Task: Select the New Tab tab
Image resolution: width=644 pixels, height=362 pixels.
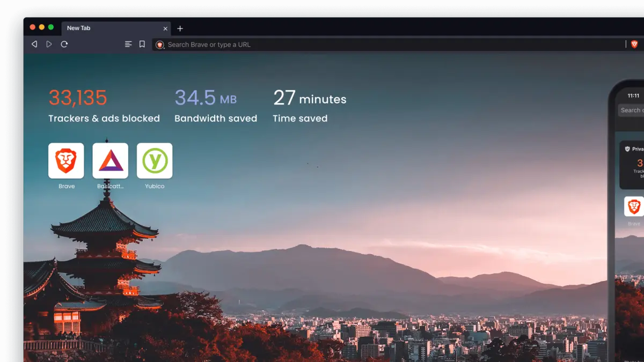Action: (x=107, y=28)
